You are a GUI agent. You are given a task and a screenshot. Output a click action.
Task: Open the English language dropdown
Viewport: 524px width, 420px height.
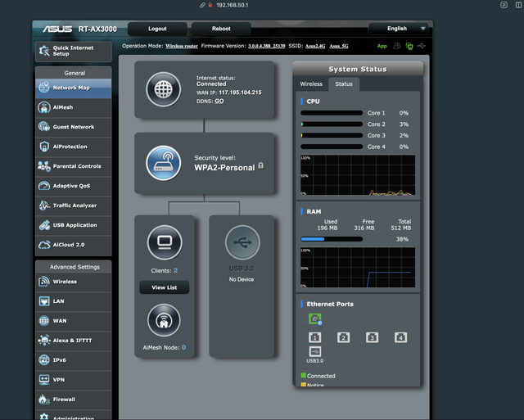[398, 29]
